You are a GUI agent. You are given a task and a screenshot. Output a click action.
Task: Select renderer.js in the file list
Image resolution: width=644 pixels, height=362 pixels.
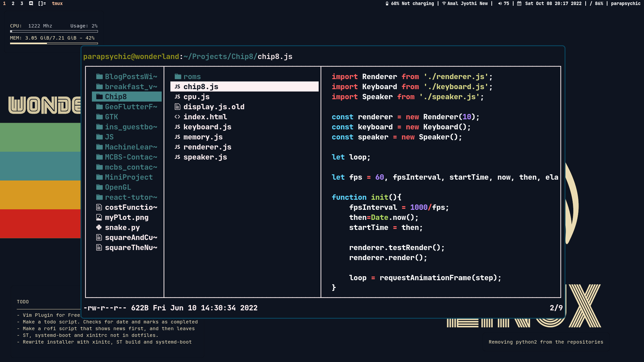click(x=207, y=147)
